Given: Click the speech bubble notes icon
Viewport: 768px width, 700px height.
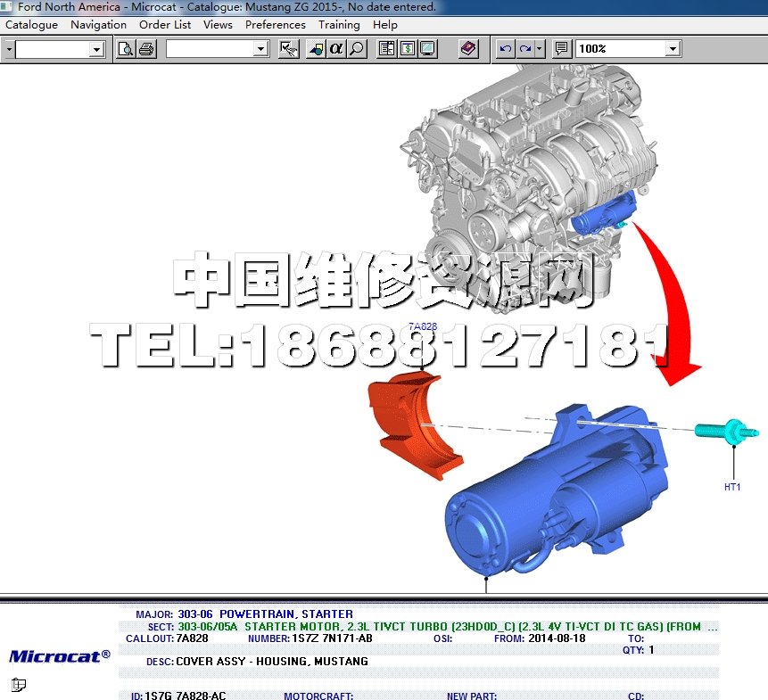Looking at the screenshot, I should click(x=561, y=49).
